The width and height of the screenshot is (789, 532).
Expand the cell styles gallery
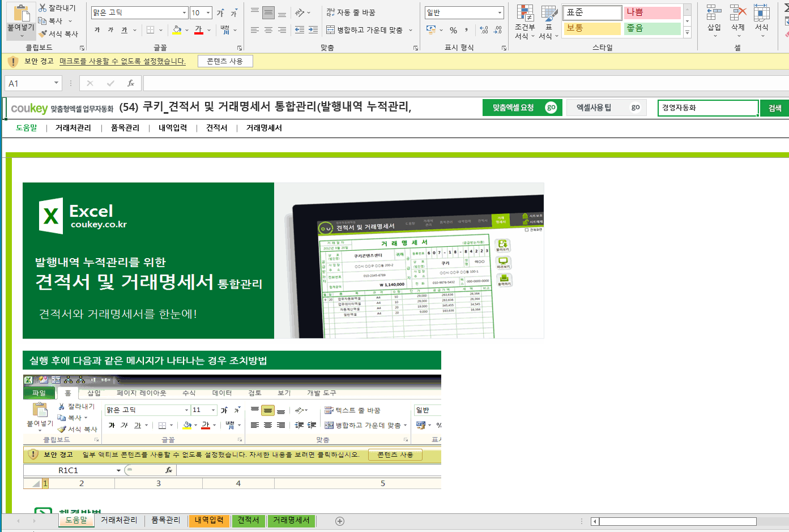(x=688, y=33)
